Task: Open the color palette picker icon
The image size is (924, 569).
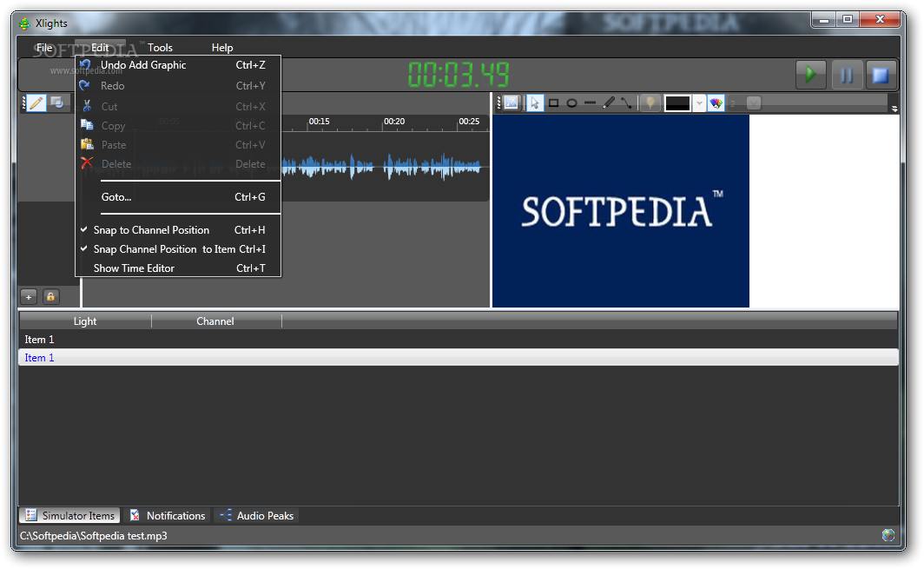Action: (x=716, y=103)
